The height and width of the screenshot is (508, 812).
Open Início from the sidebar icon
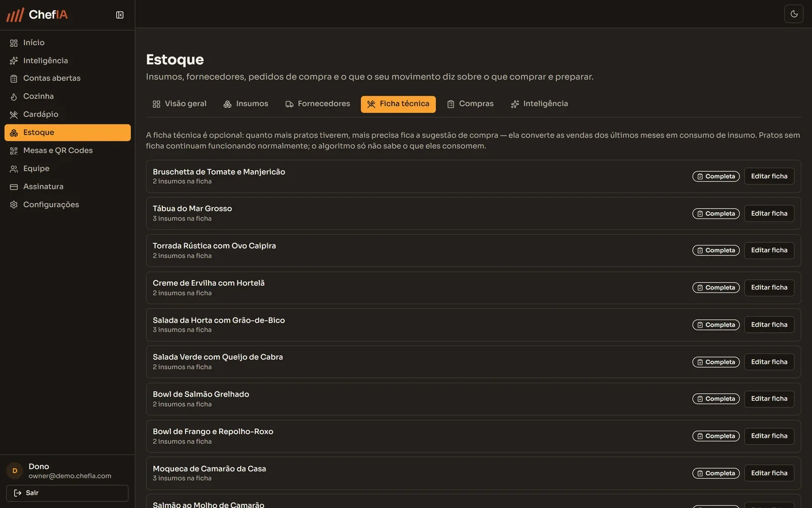[x=14, y=43]
